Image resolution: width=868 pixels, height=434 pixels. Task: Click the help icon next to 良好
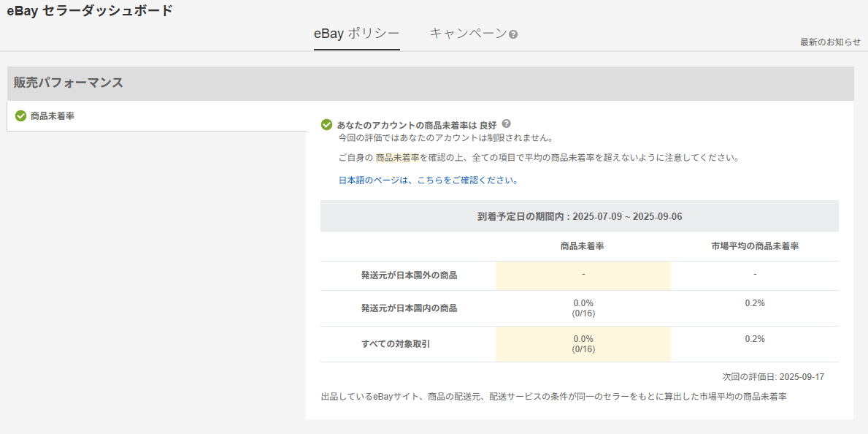click(507, 124)
